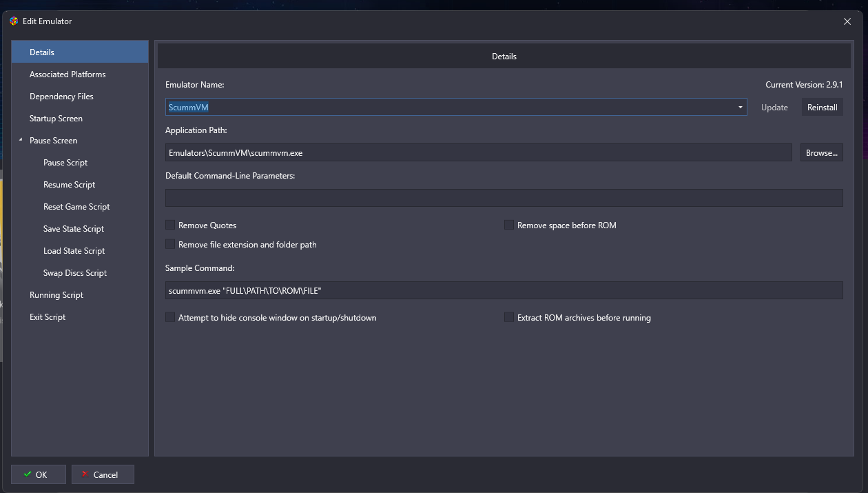Collapse the Pause Screen tree arrow
868x493 pixels.
coord(21,140)
